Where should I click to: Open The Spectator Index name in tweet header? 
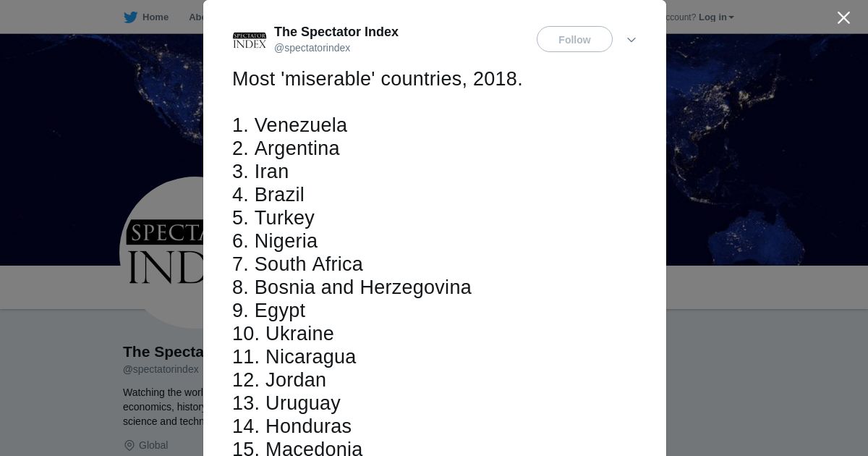pyautogui.click(x=336, y=32)
